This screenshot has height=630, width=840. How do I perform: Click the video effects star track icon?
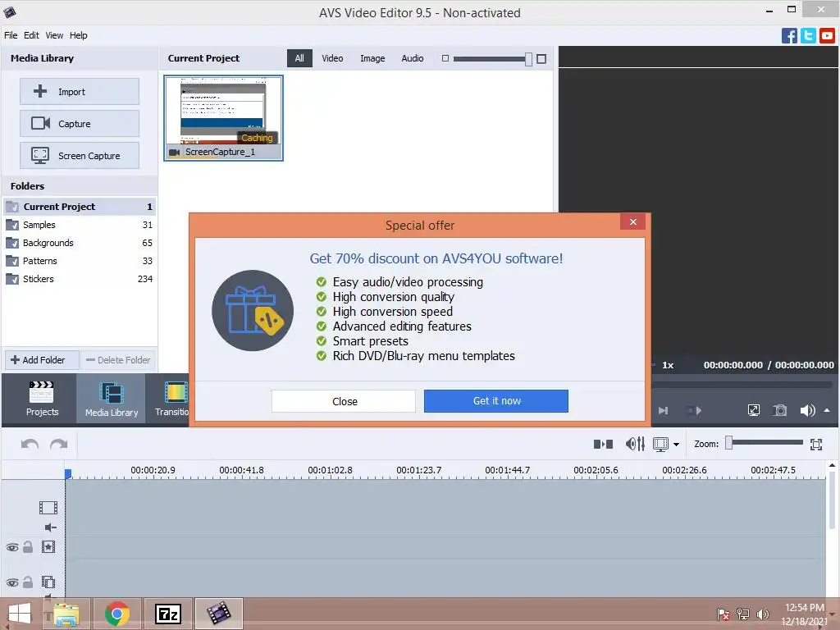[x=48, y=547]
